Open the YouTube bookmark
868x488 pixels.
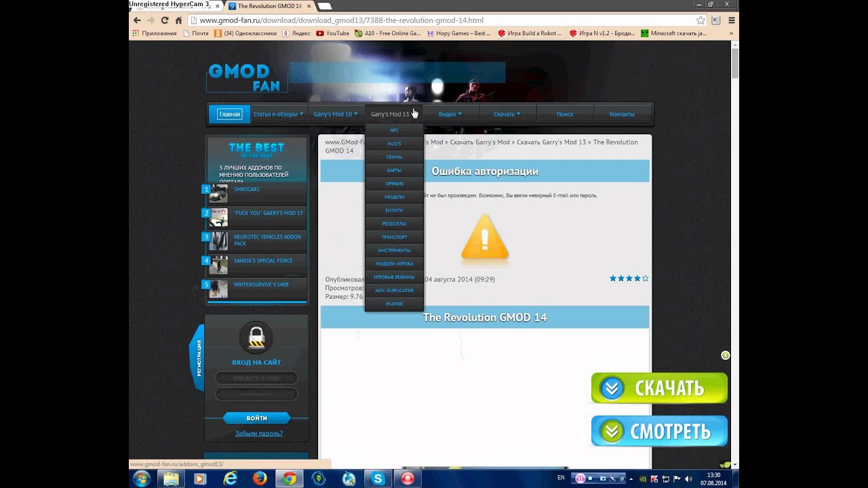coord(333,33)
